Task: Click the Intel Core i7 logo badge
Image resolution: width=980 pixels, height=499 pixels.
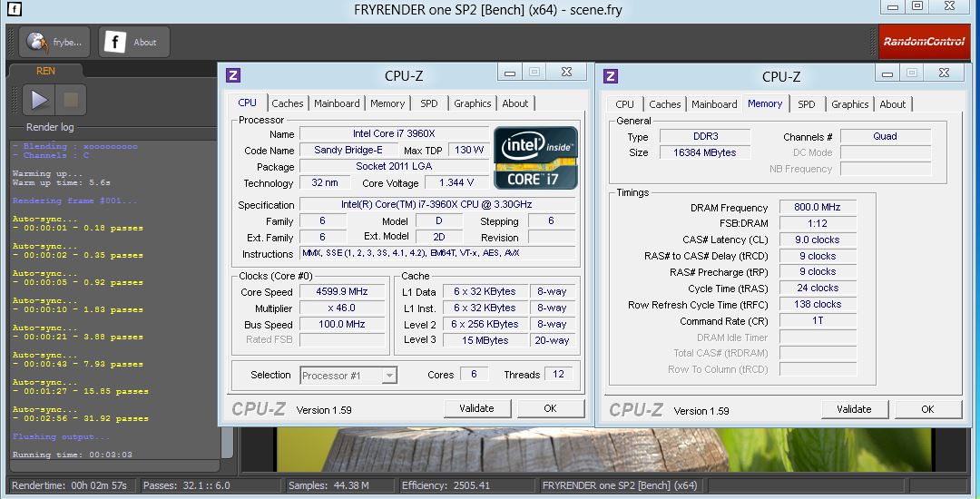Action: (535, 157)
